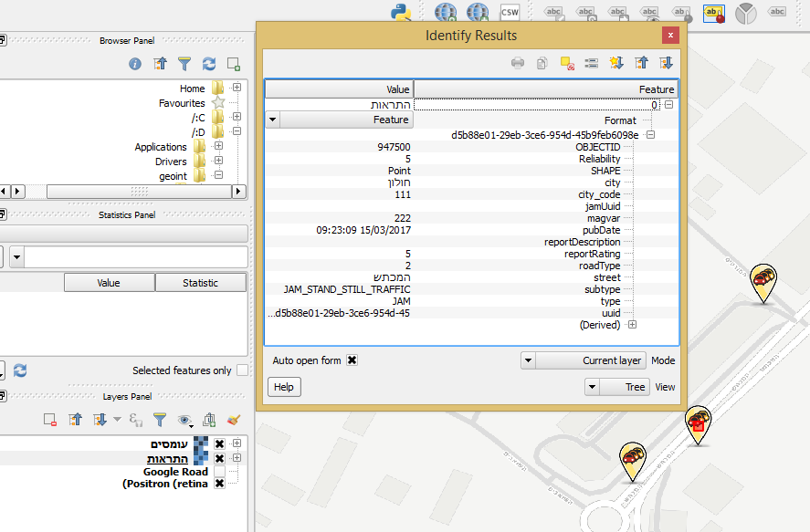Toggle visibility of Google Road layer
Viewport: 810px width, 532px height.
[219, 472]
